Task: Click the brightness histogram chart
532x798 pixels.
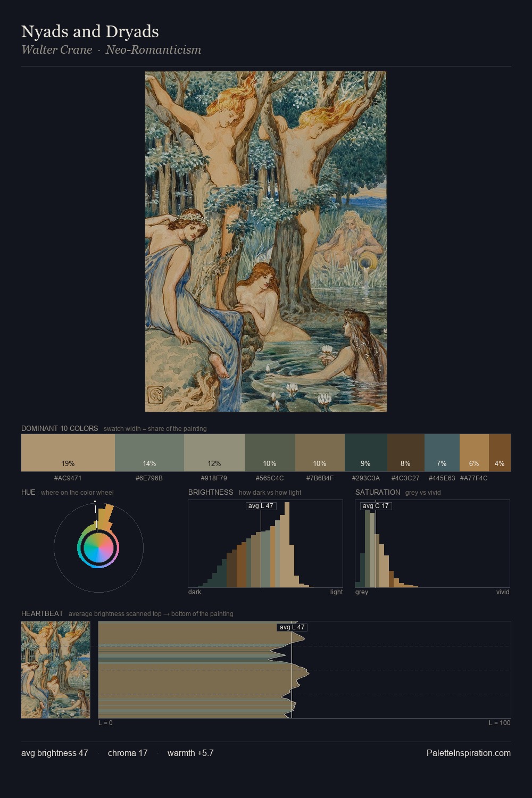Action: 265,544
